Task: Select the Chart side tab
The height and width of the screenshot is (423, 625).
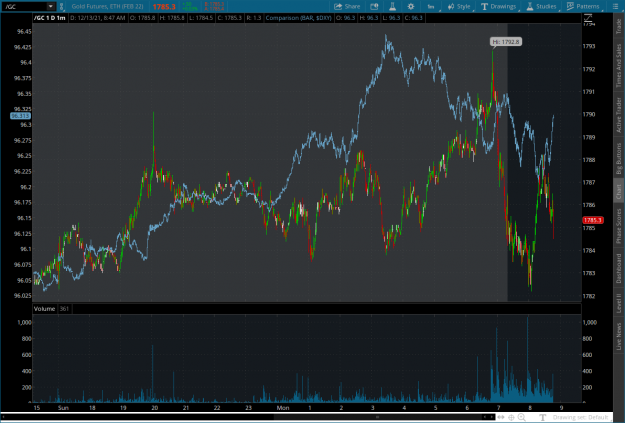Action: (x=619, y=192)
